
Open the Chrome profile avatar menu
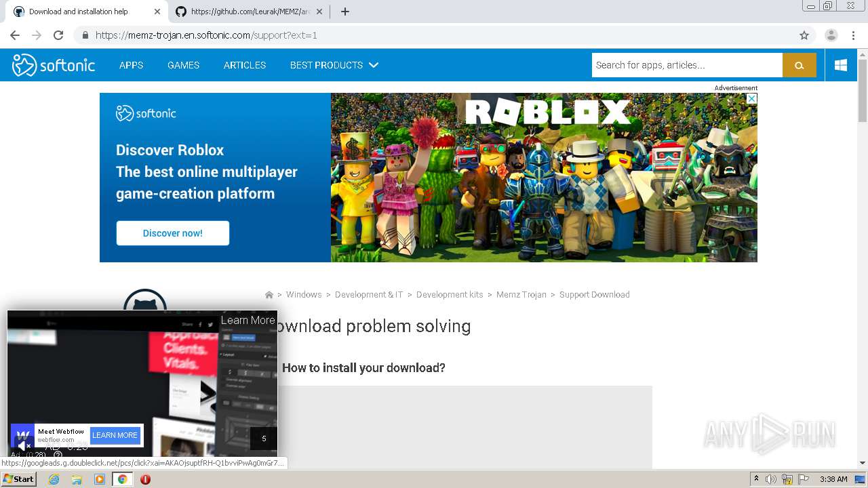tap(831, 35)
